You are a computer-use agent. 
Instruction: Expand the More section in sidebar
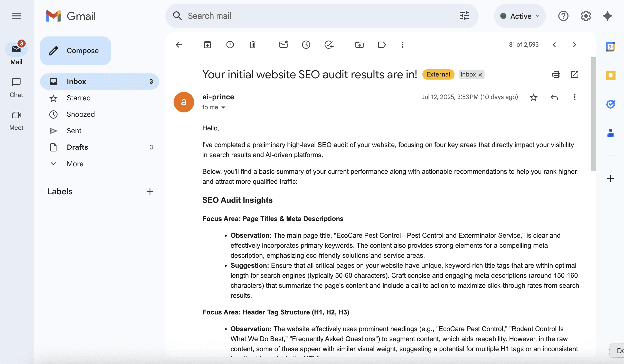75,164
